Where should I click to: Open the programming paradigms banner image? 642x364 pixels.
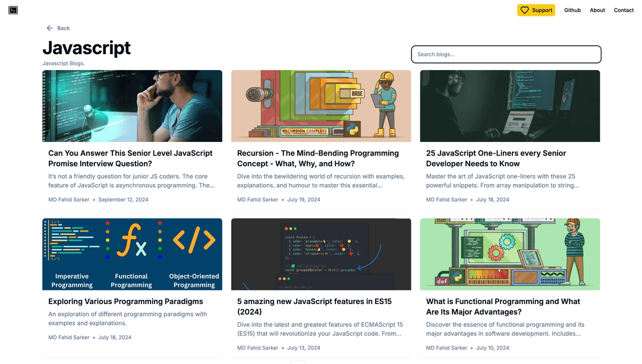[x=132, y=254]
